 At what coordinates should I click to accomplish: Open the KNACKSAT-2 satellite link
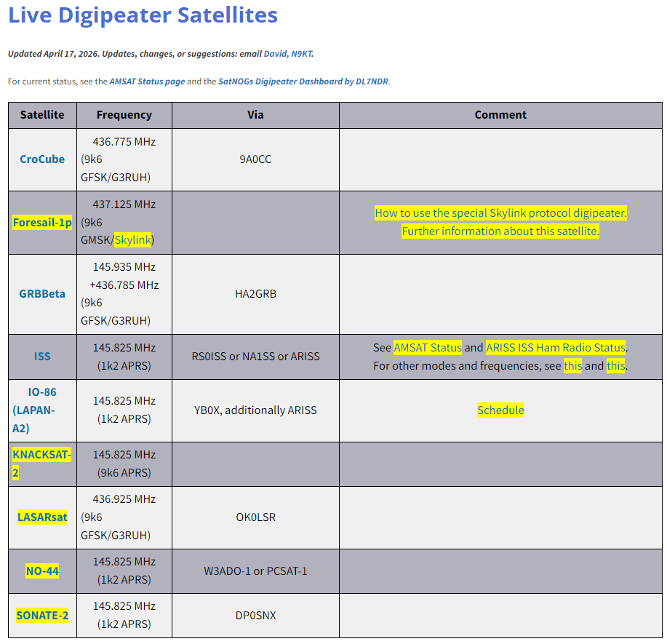pos(41,464)
